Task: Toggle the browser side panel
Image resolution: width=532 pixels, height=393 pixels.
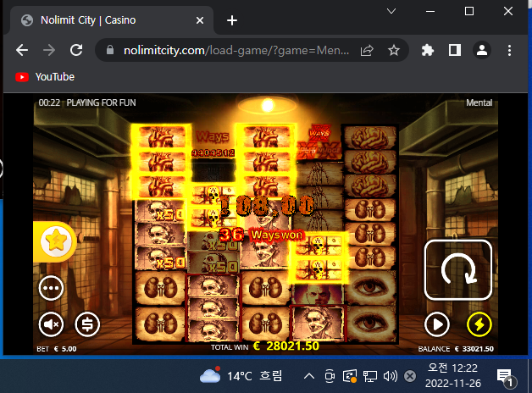Action: [455, 50]
